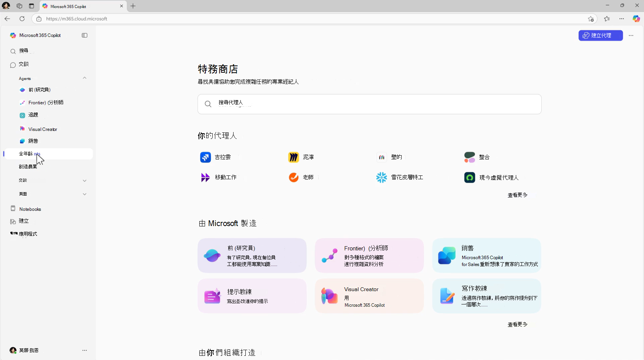Click 查看更多 under 由 Microsoft 製造
The image size is (644, 360).
(x=517, y=325)
